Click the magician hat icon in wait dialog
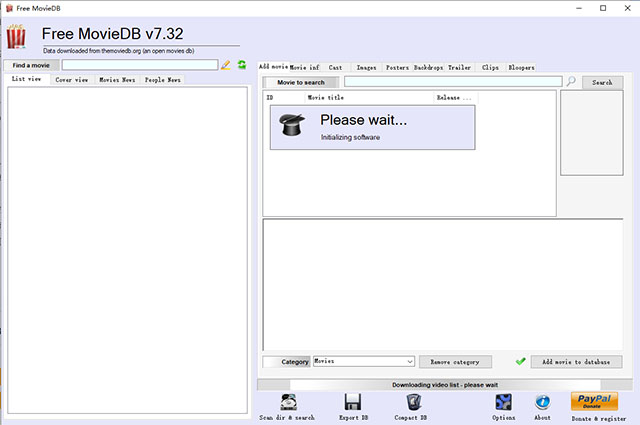This screenshot has width=640, height=425. click(x=292, y=125)
